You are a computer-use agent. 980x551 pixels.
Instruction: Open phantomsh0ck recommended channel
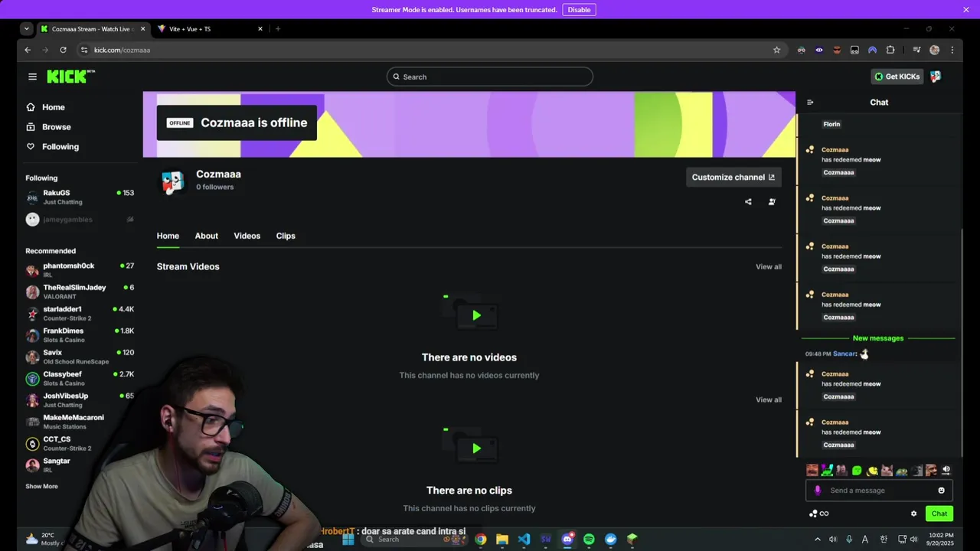click(x=80, y=270)
